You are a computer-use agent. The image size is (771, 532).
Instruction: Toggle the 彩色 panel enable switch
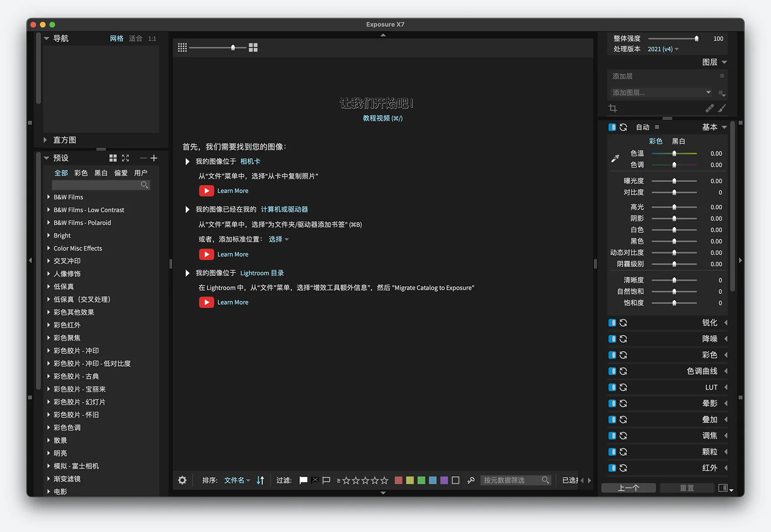click(x=612, y=355)
